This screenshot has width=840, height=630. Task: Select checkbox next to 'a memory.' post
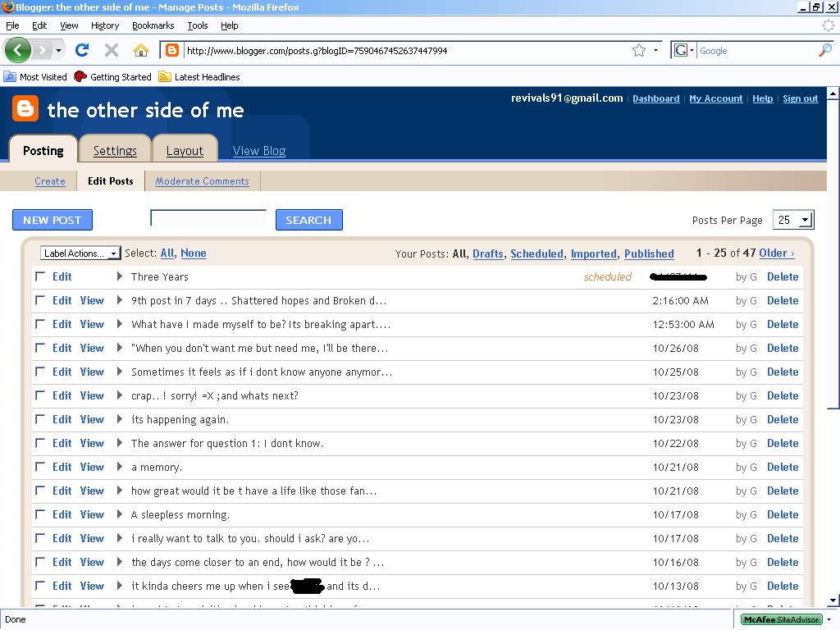tap(39, 467)
